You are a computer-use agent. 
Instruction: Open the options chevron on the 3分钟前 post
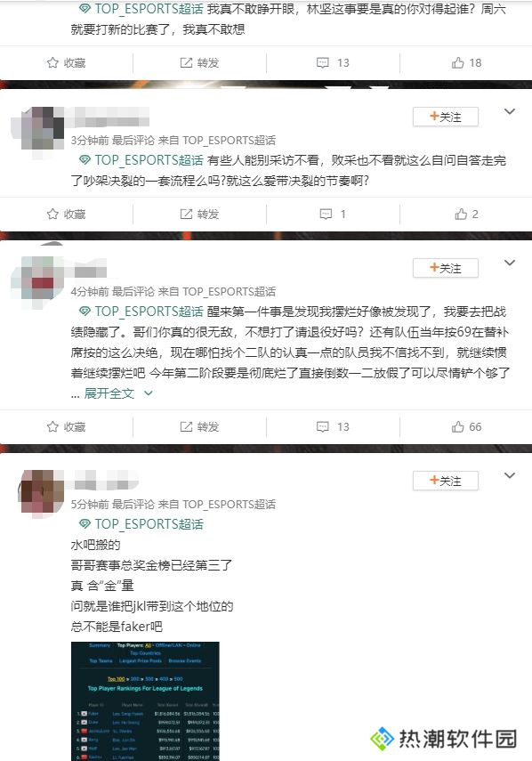tap(509, 111)
